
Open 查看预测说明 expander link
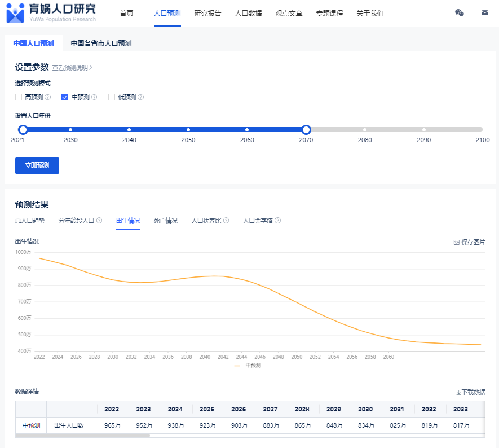pyautogui.click(x=72, y=68)
